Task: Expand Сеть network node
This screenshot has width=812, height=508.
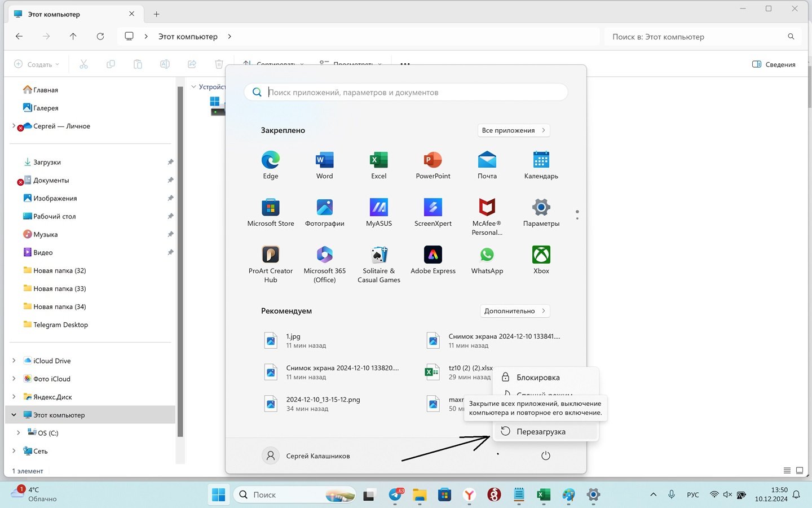Action: [14, 451]
